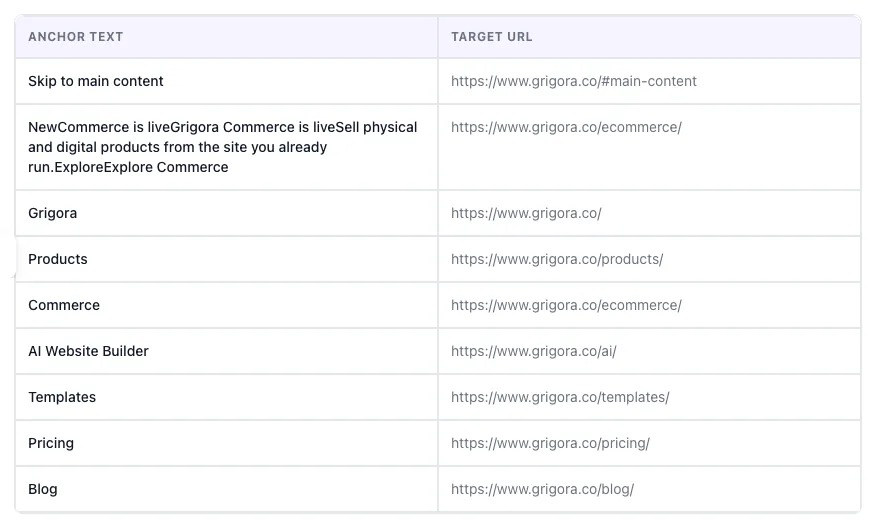The image size is (876, 528).
Task: Click the #main-content URL cell
Action: click(x=649, y=81)
